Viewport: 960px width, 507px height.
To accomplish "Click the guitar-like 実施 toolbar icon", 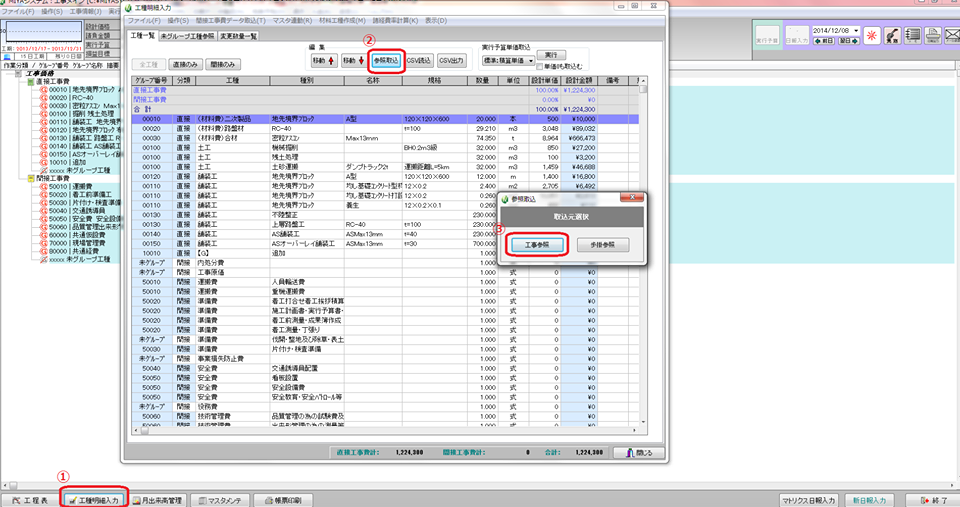I will pos(892,36).
